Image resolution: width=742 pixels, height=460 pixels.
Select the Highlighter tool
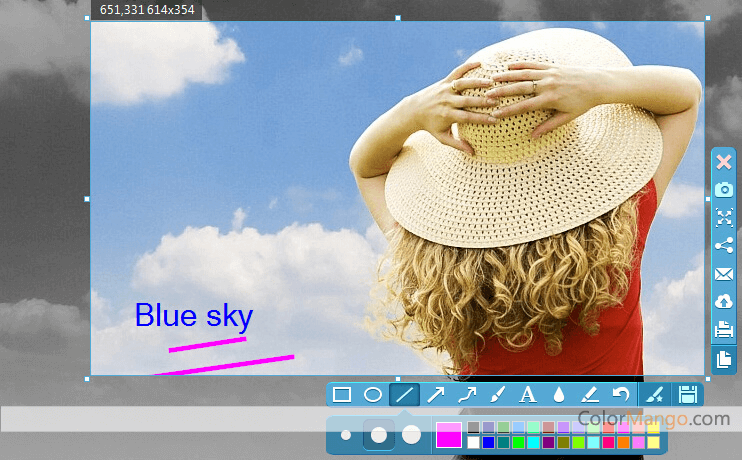click(590, 395)
